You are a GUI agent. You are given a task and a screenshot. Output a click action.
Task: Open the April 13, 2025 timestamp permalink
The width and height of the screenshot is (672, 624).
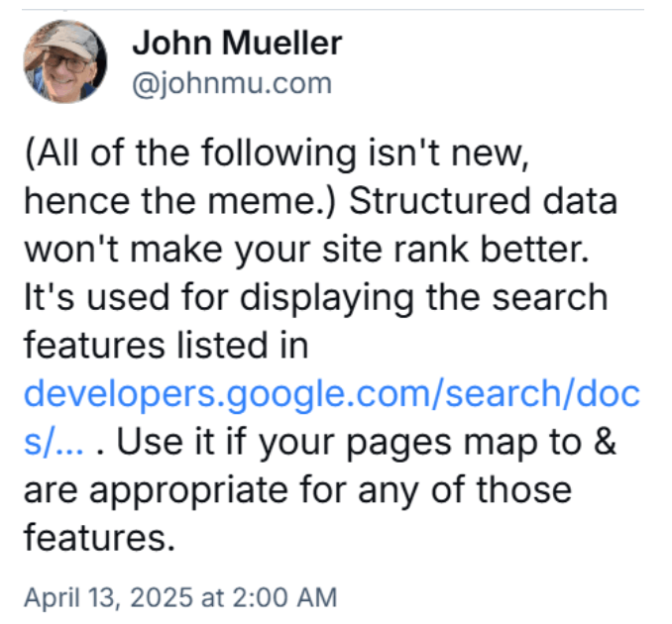tap(180, 597)
